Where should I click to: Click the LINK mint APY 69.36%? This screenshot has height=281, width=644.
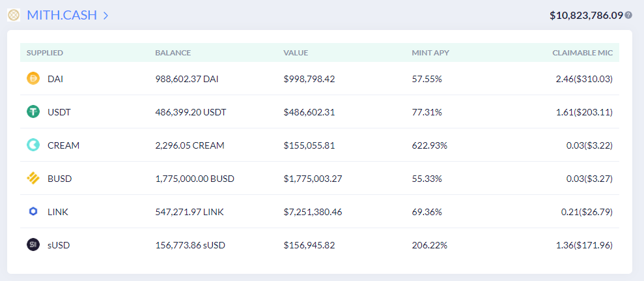tap(427, 212)
